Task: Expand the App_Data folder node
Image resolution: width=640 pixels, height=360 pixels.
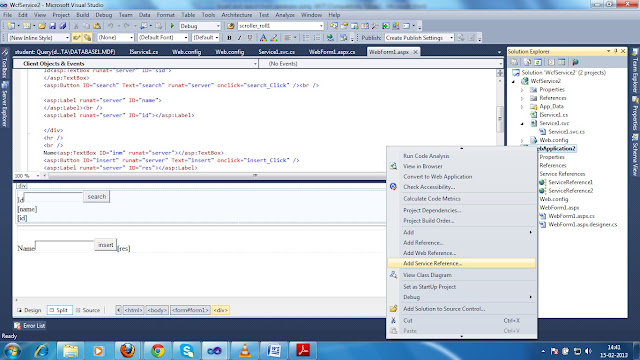Action: tap(522, 107)
